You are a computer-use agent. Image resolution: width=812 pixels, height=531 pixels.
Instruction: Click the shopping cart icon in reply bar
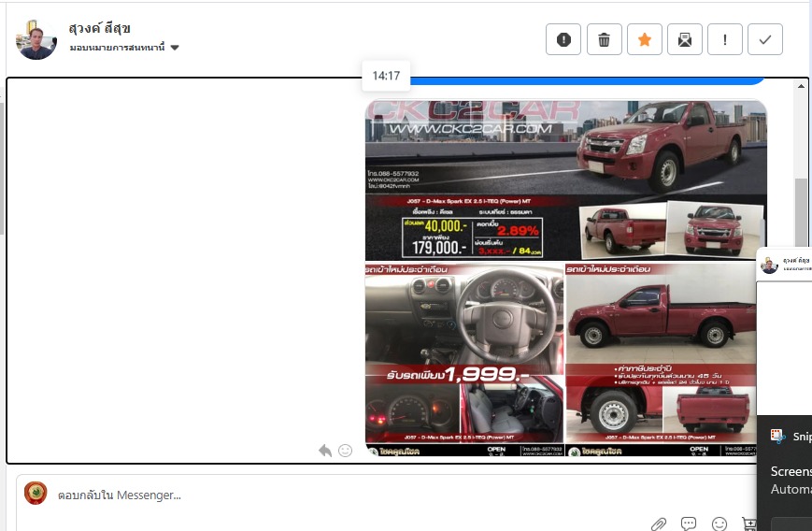pyautogui.click(x=748, y=524)
